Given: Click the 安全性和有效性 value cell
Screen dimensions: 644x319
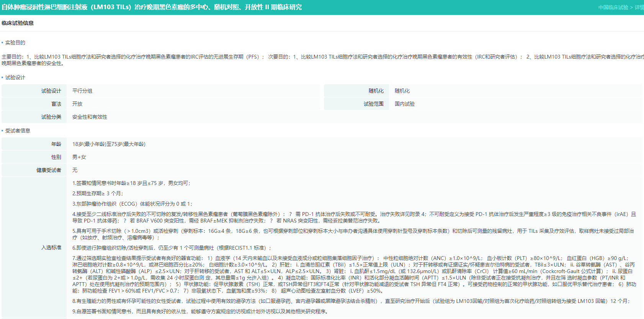Looking at the screenshot, I should tap(90, 117).
